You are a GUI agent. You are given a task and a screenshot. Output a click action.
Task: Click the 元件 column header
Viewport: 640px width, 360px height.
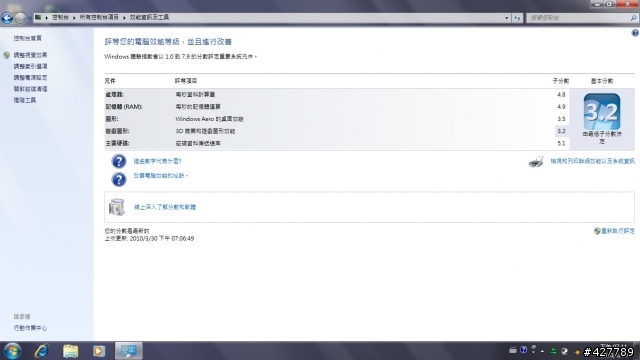point(110,81)
